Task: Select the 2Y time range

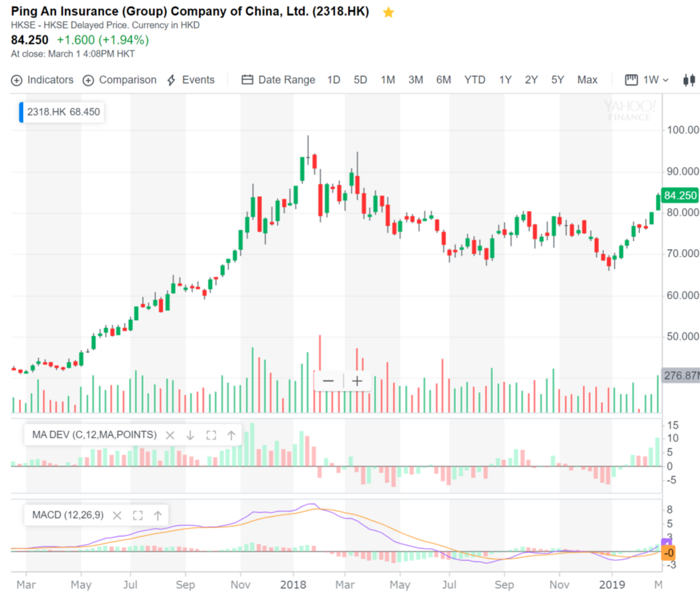Action: pos(531,80)
